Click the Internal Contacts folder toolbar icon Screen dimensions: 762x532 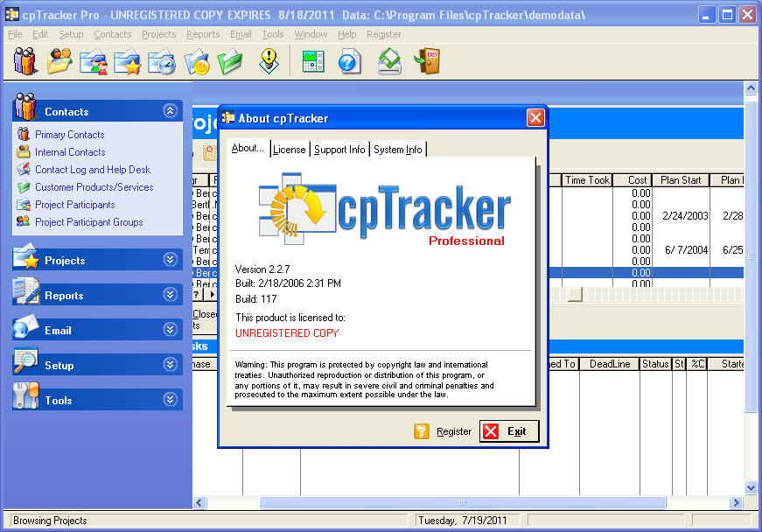point(59,61)
